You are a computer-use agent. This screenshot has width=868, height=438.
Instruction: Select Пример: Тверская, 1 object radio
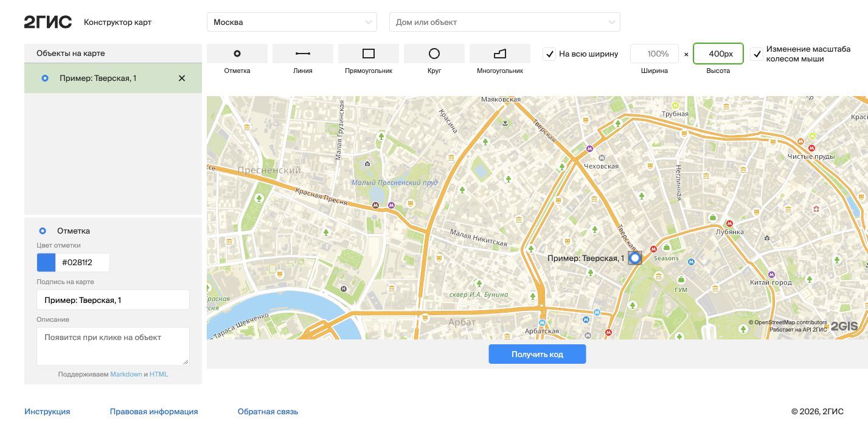45,78
